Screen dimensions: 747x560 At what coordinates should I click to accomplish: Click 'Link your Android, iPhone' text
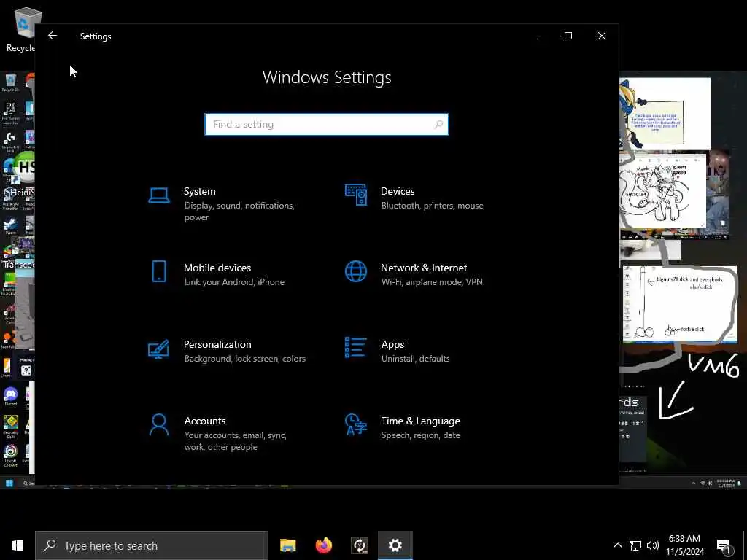[234, 282]
